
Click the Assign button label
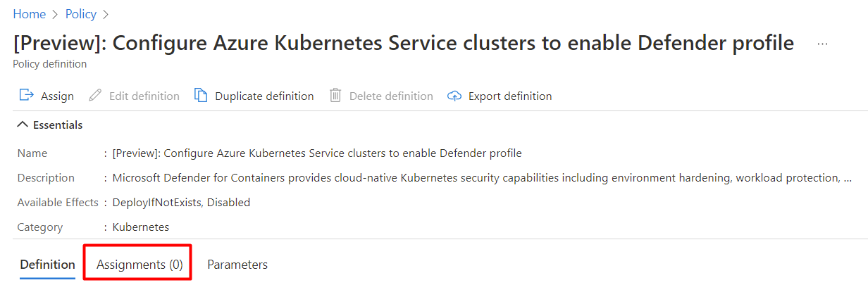coord(57,96)
